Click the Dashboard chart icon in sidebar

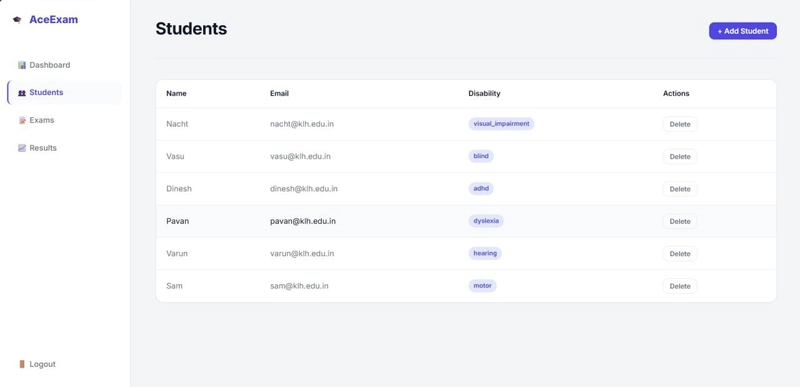pos(22,65)
